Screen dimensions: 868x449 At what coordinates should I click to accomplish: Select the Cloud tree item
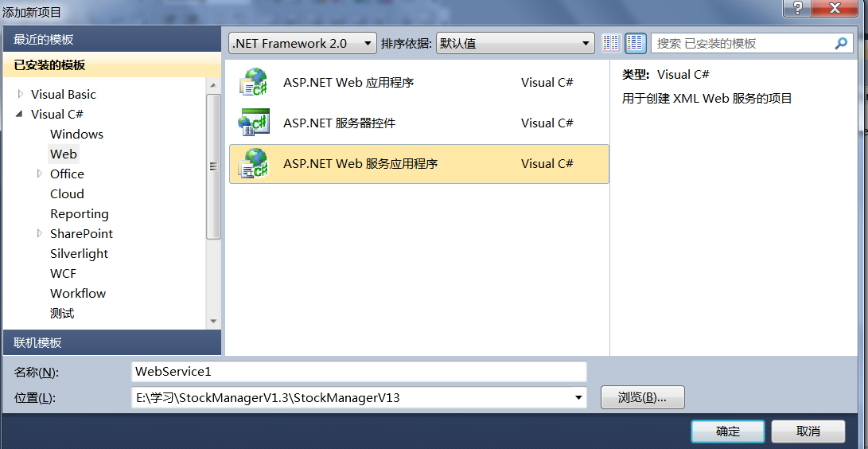(67, 193)
